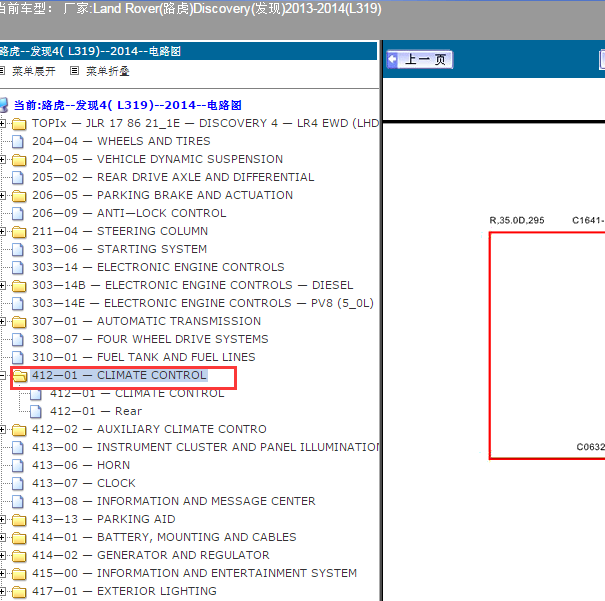605x601 pixels.
Task: Click folder icon of 206-05 PARKING BRAKE
Action: 19,196
